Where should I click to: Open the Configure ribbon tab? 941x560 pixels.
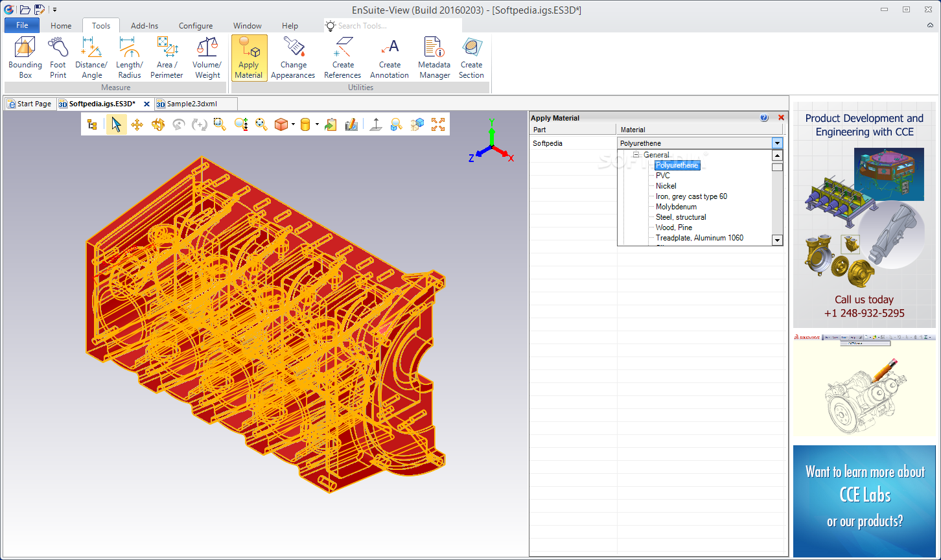(x=196, y=26)
